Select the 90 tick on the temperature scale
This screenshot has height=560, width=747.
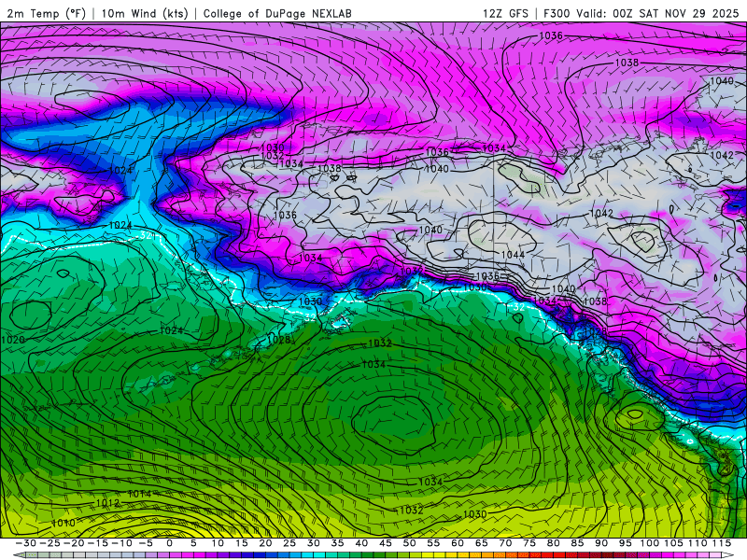pos(601,543)
